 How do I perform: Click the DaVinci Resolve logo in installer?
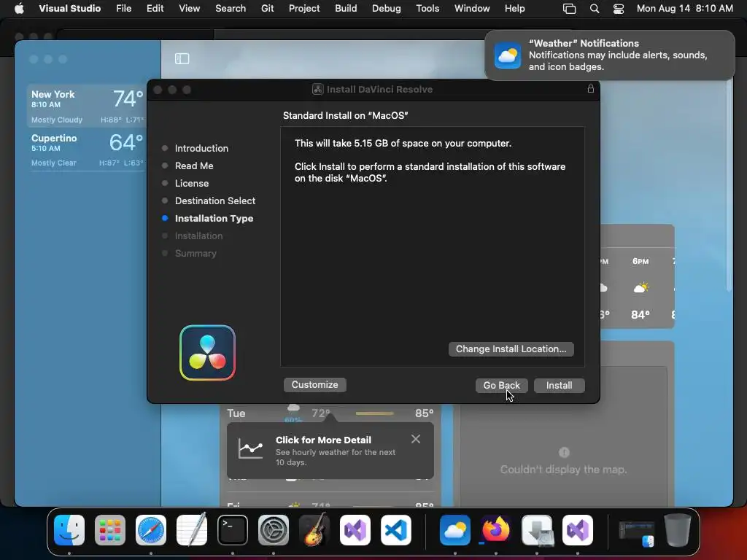point(207,353)
